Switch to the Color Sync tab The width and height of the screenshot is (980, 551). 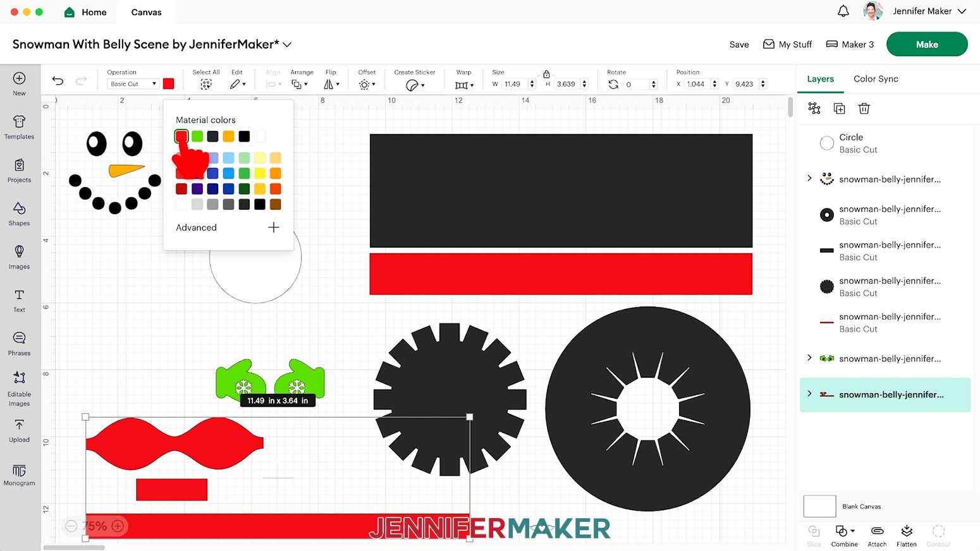(x=876, y=79)
